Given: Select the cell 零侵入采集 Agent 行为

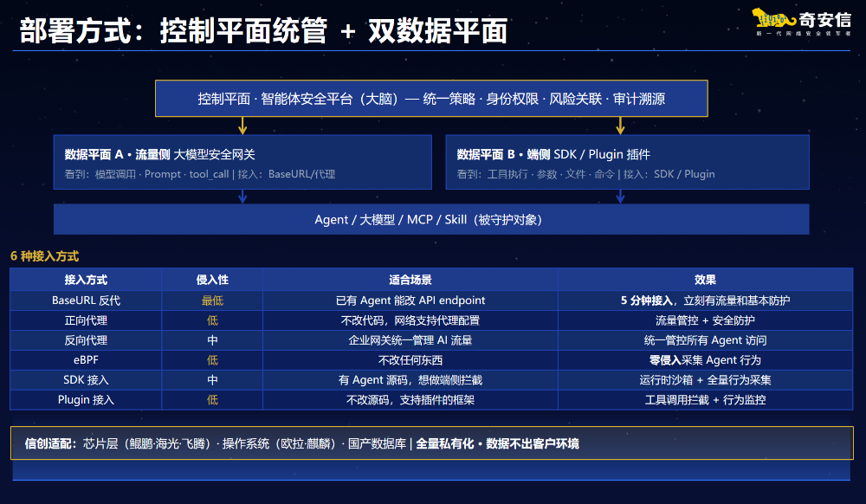Looking at the screenshot, I should pyautogui.click(x=705, y=360).
